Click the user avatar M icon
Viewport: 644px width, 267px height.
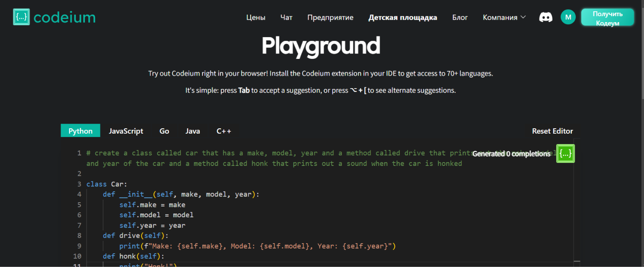coord(568,17)
